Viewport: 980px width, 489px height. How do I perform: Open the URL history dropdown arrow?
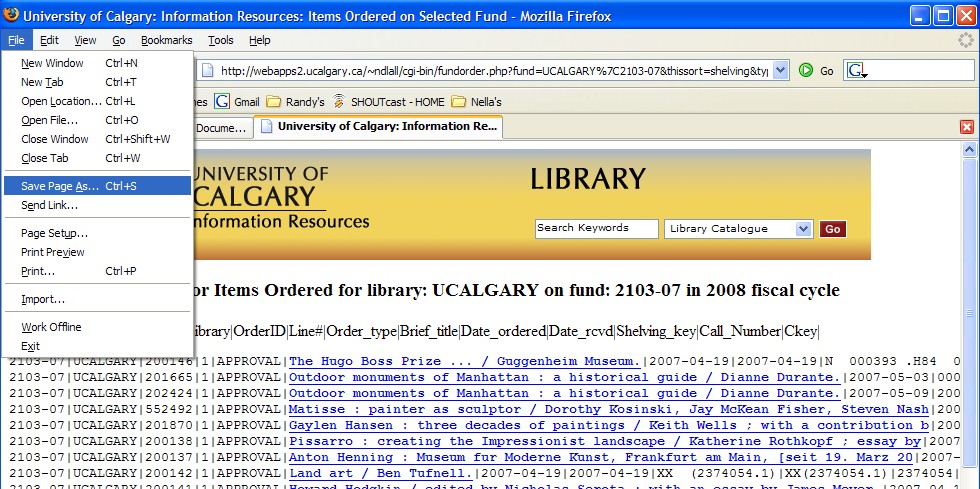(x=780, y=70)
